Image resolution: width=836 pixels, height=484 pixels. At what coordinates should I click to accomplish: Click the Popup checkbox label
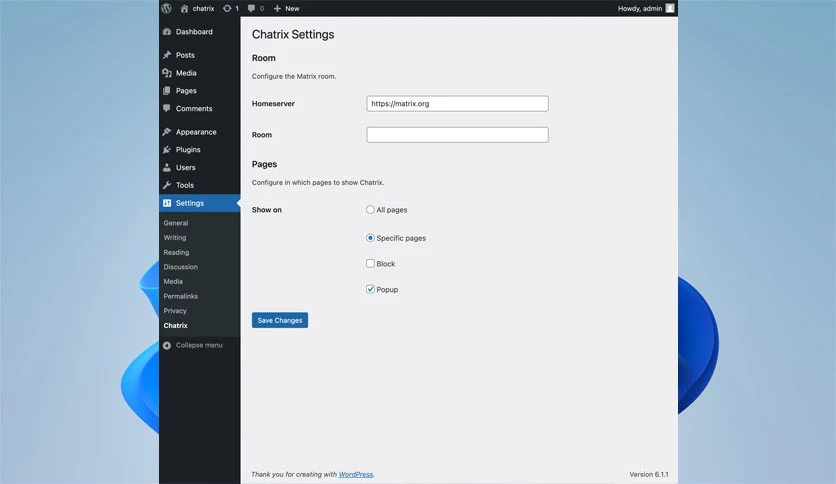point(387,289)
